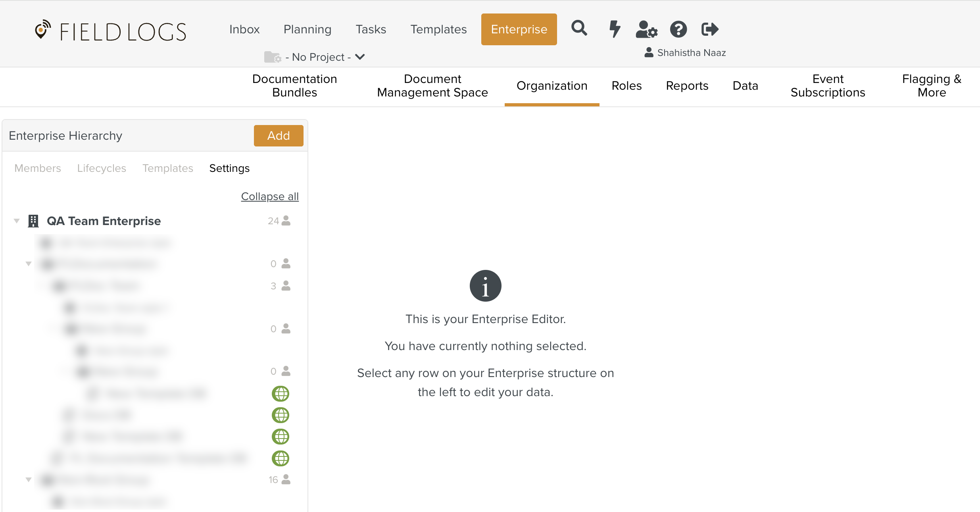
Task: Open the help icon
Action: point(678,29)
